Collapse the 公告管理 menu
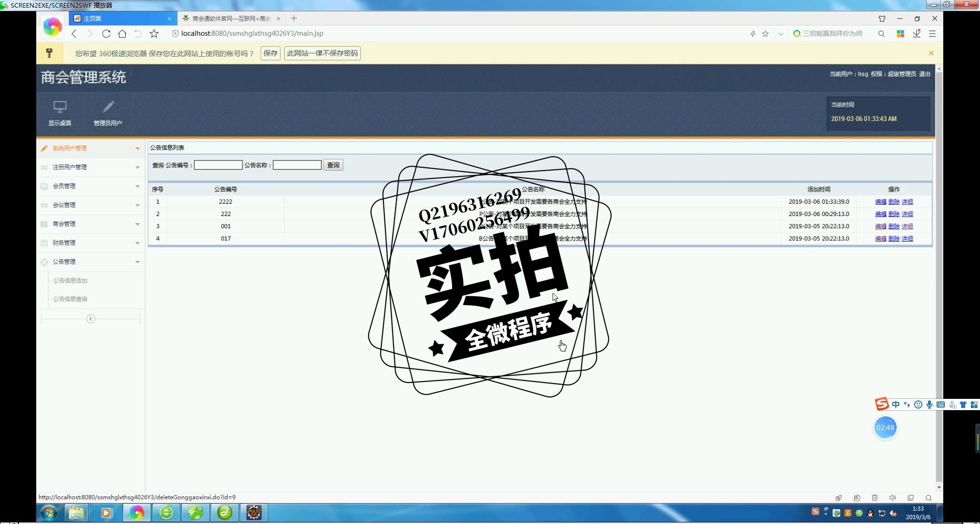980x524 pixels. point(91,261)
